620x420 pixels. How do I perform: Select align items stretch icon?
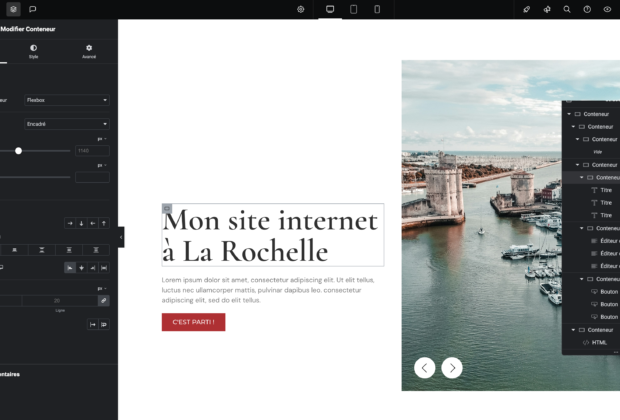click(x=104, y=268)
